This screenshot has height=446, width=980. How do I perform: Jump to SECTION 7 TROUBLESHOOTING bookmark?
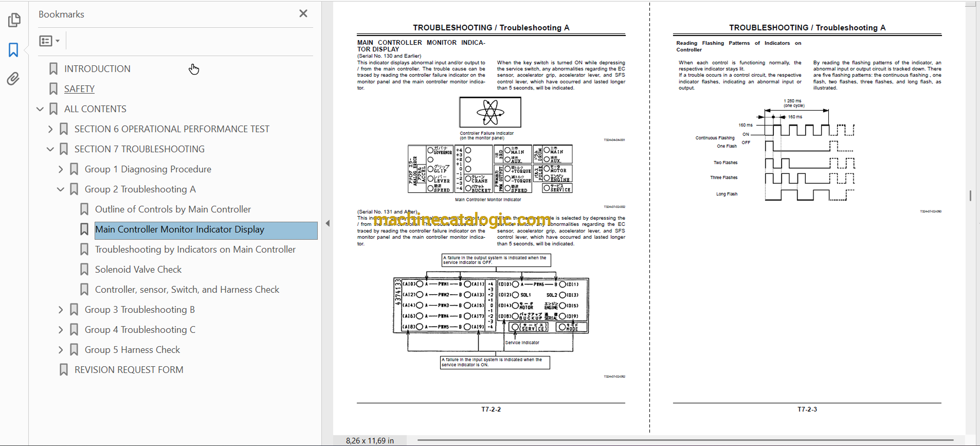click(x=139, y=149)
